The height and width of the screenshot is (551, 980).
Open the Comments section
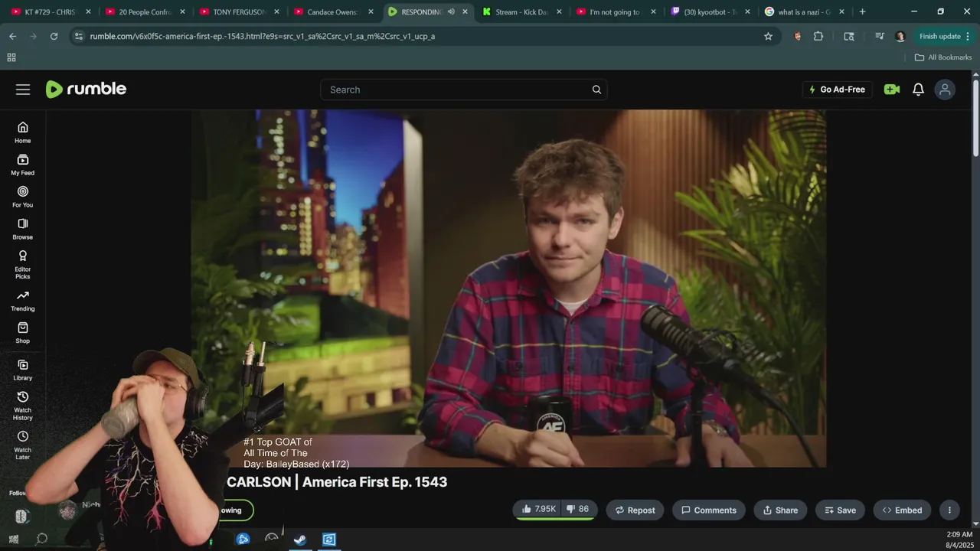point(709,510)
